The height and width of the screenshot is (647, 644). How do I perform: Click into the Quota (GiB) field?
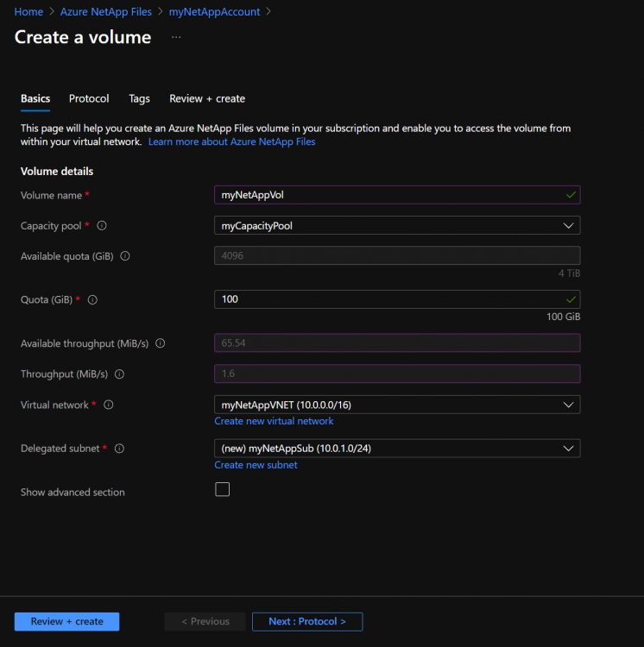coord(397,299)
